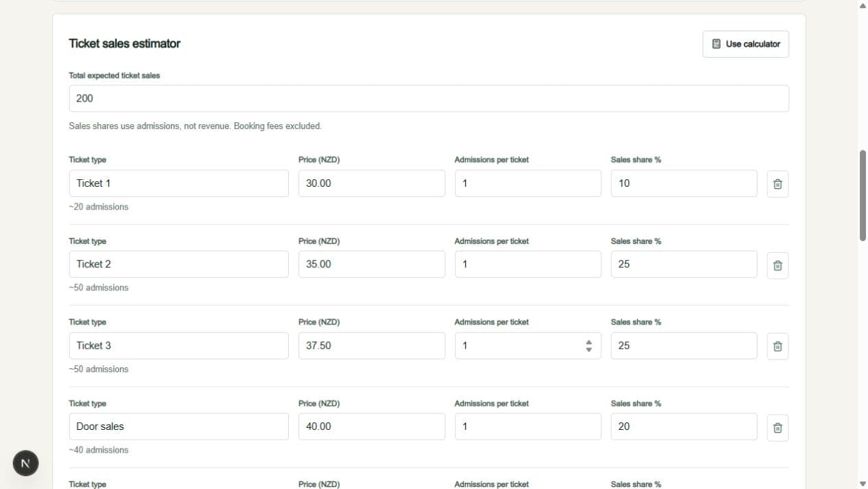
Task: Delete the Ticket 3 row
Action: pos(777,346)
